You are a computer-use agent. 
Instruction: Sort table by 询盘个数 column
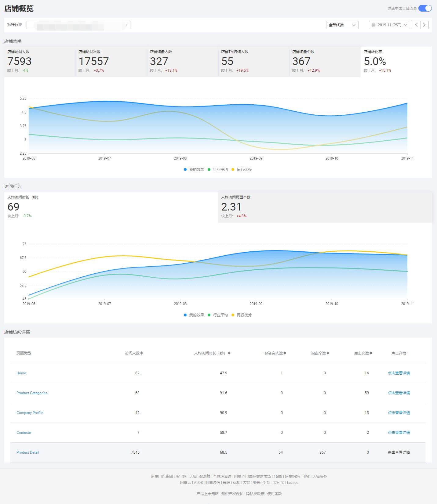coord(320,353)
